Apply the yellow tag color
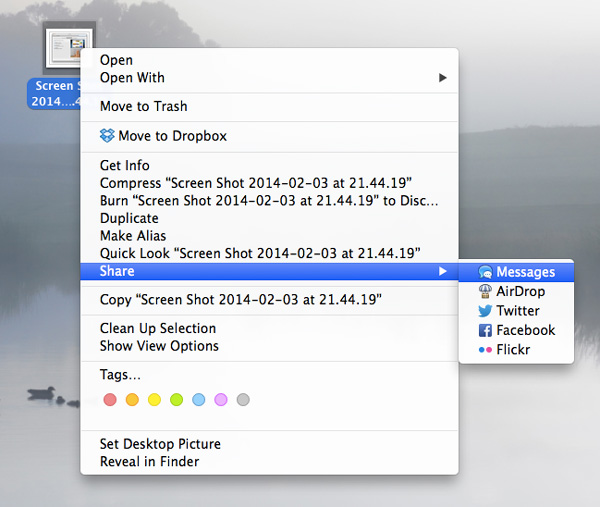Viewport: 600px width, 507px height. (x=154, y=399)
